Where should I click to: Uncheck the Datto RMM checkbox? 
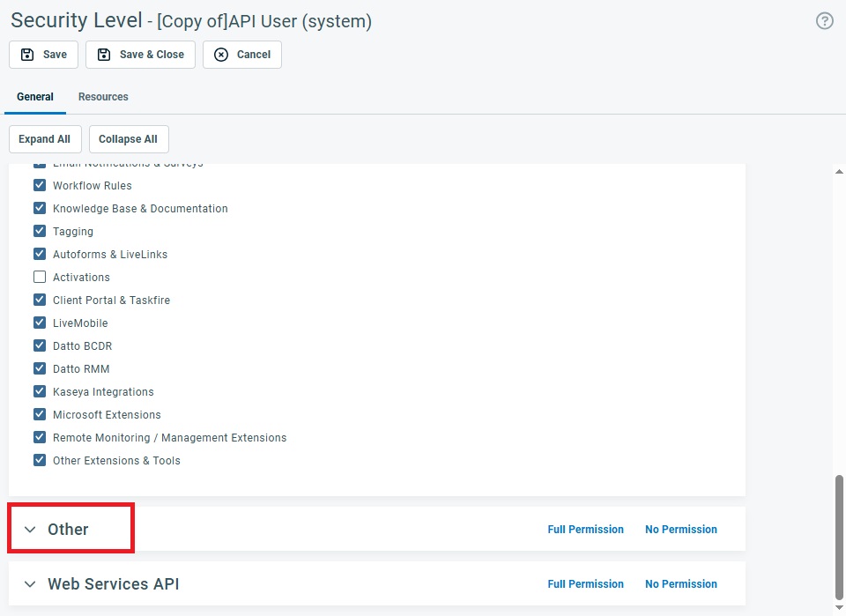40,369
